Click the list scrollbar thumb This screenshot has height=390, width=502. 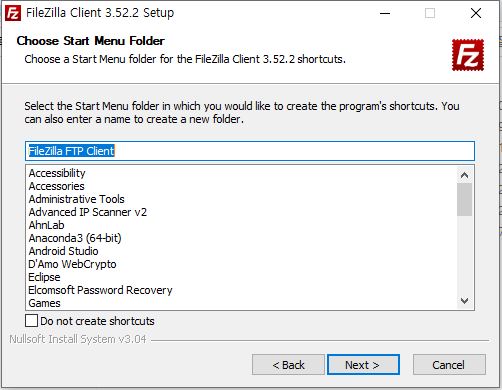[464, 199]
